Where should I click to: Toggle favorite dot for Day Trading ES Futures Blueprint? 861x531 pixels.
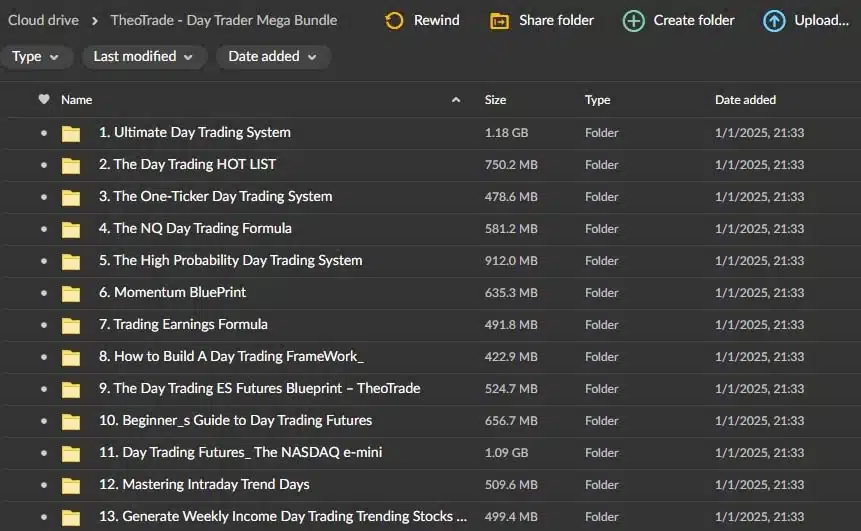44,389
